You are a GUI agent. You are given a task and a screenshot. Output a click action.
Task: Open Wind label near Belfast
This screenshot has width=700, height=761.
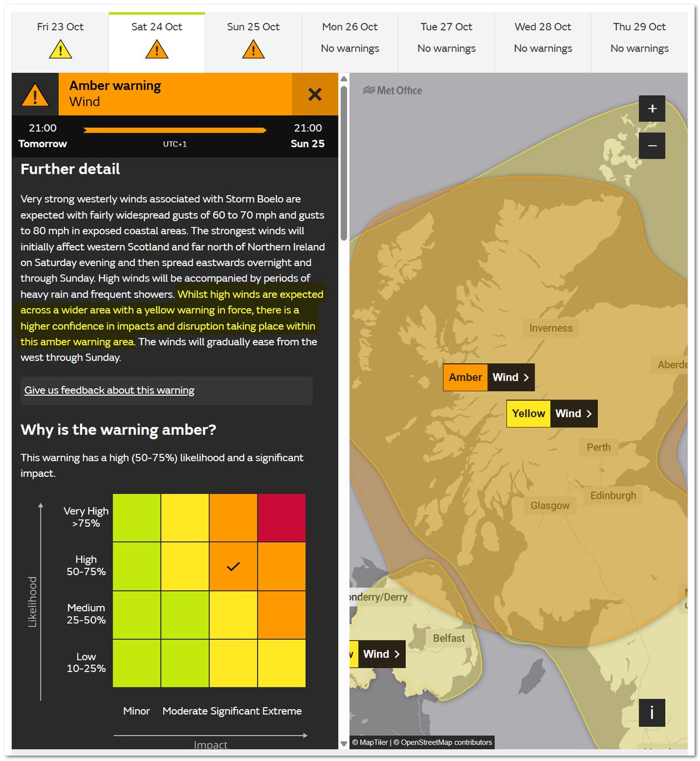378,654
